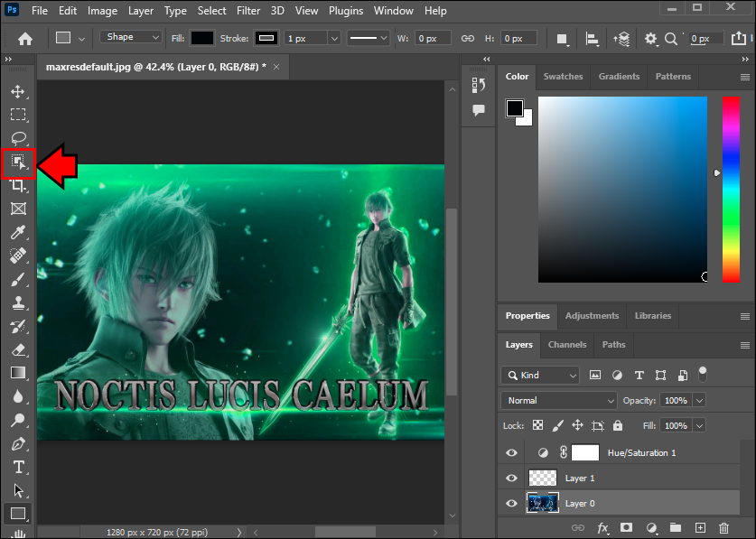Click the Home icon in options bar
The width and height of the screenshot is (756, 539).
(x=25, y=39)
